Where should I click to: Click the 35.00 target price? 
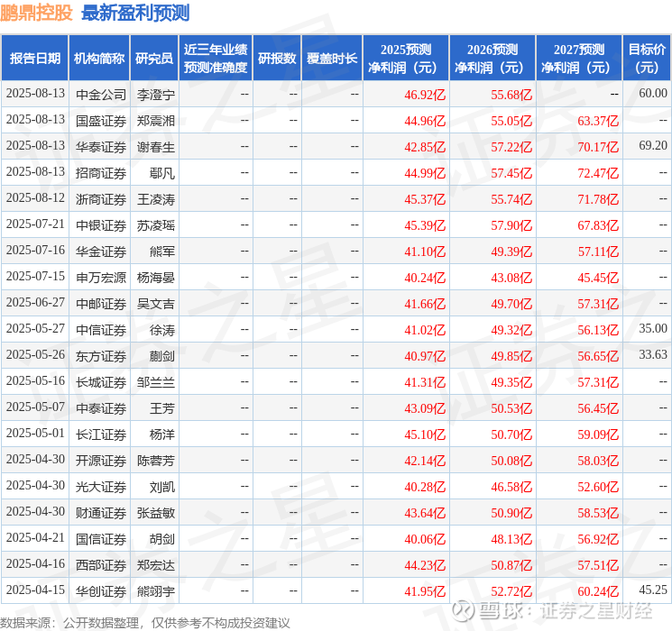653,328
